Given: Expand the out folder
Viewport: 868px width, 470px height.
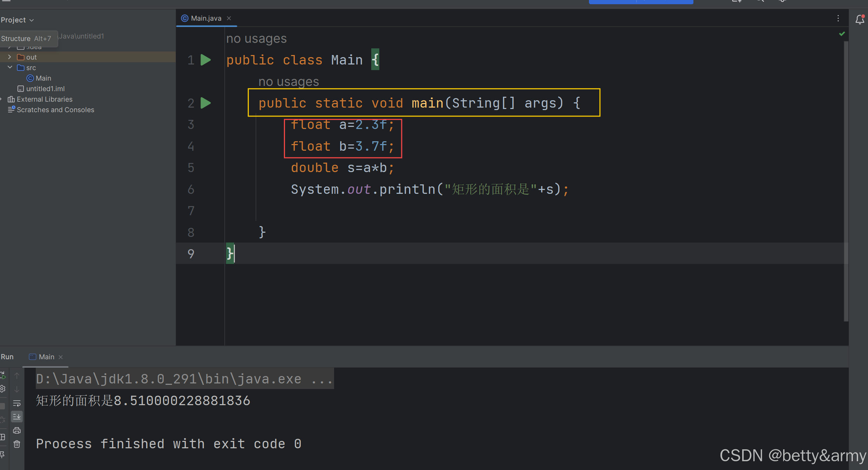Looking at the screenshot, I should click(9, 57).
